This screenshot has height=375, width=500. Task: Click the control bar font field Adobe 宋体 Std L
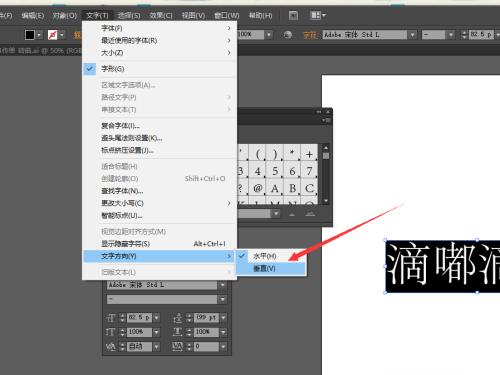365,35
